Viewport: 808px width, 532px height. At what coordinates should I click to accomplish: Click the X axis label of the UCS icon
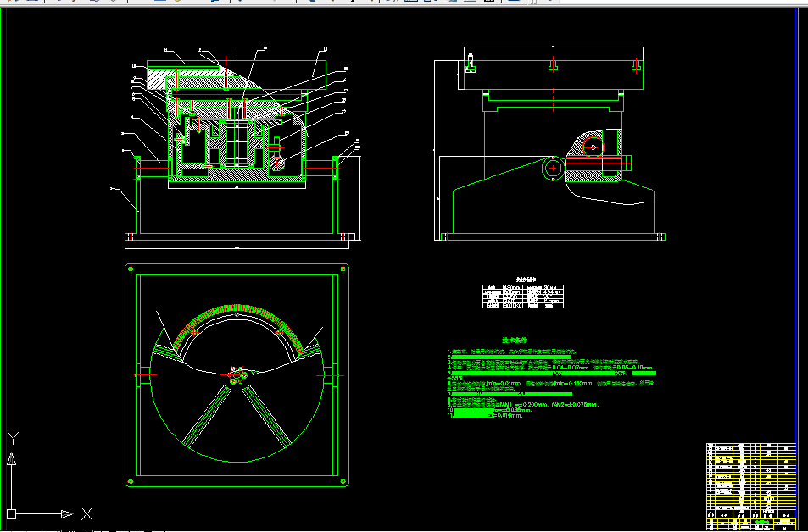(x=86, y=514)
